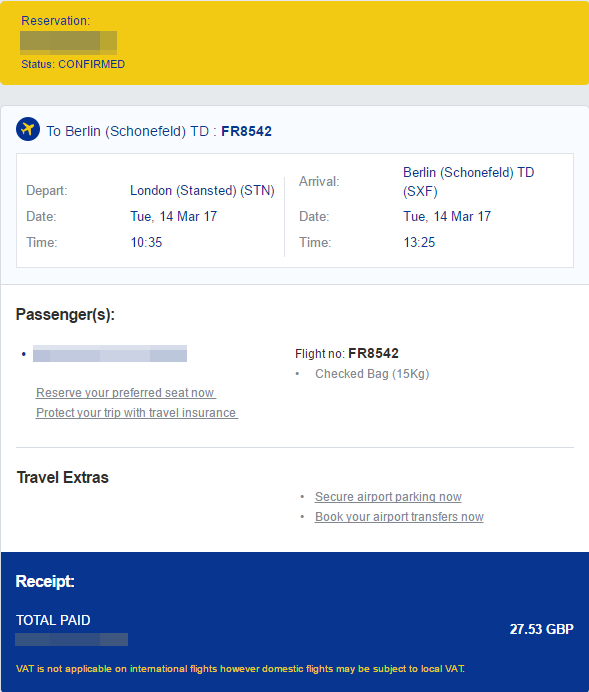589x692 pixels.
Task: Select flight number FR8542 in header
Action: tap(246, 131)
